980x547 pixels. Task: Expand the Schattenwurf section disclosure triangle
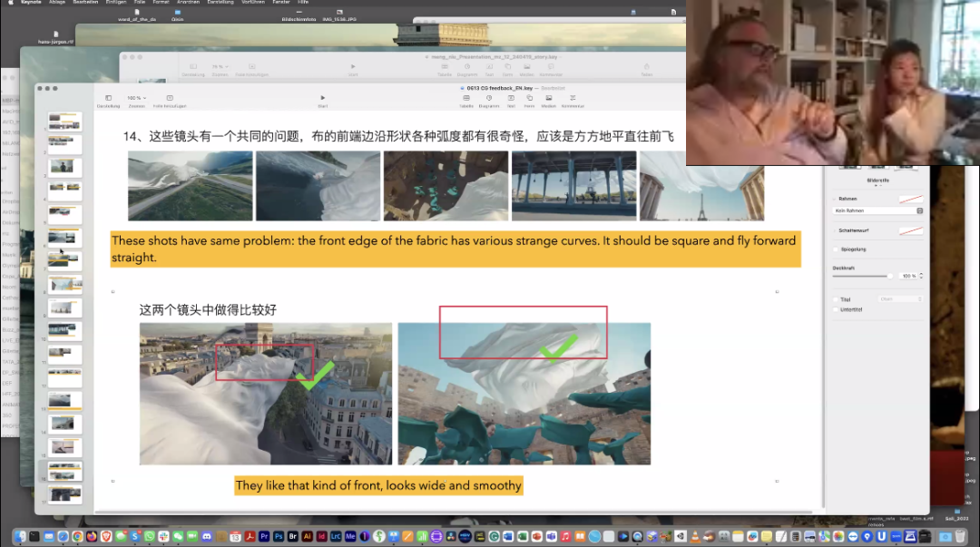coord(835,230)
